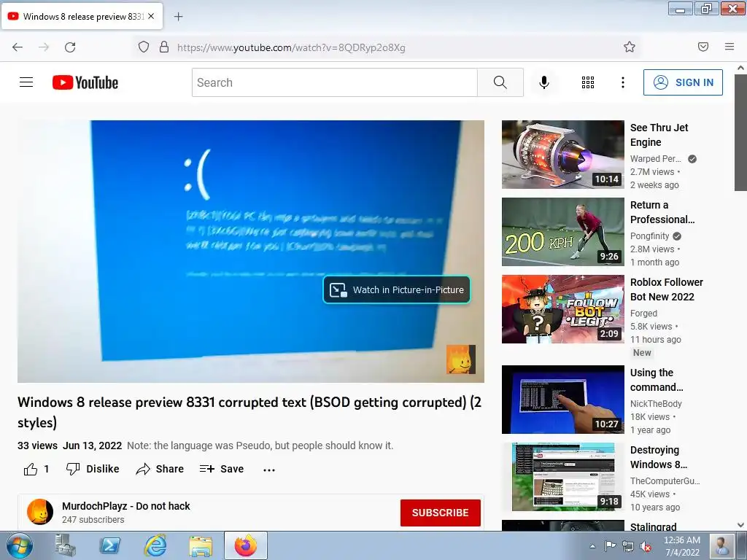
Task: Open Roblox Follower Bot New 2022 title
Action: (667, 289)
